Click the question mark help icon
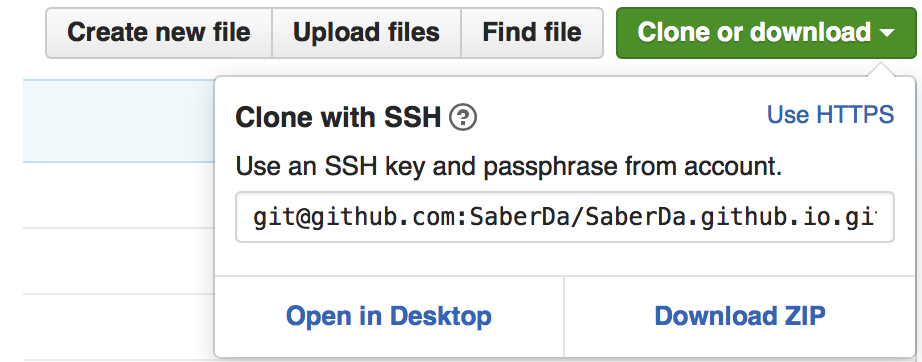This screenshot has height=362, width=922. point(463,118)
